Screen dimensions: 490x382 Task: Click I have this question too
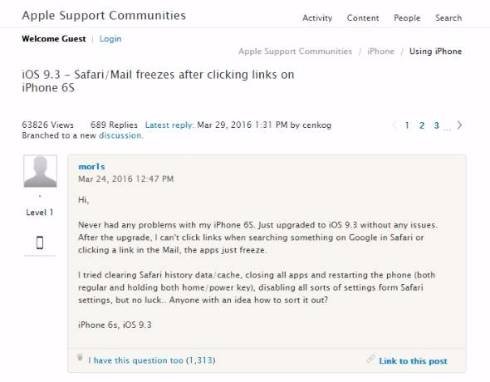pos(151,360)
